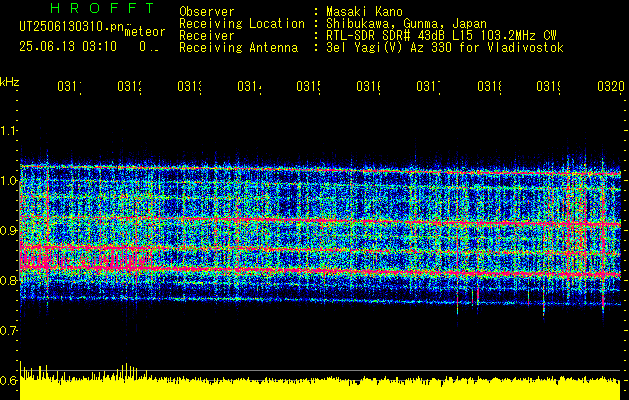The width and height of the screenshot is (629, 400).
Task: Select the 0312 time marker
Action: pos(130,86)
